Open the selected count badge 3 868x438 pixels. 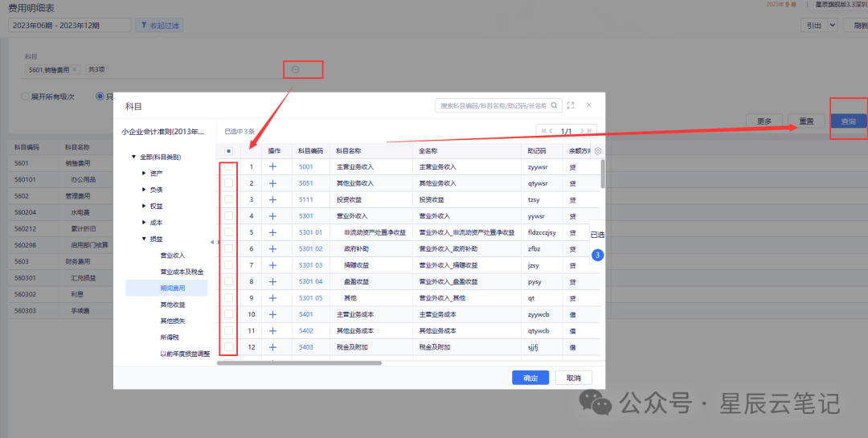[597, 256]
